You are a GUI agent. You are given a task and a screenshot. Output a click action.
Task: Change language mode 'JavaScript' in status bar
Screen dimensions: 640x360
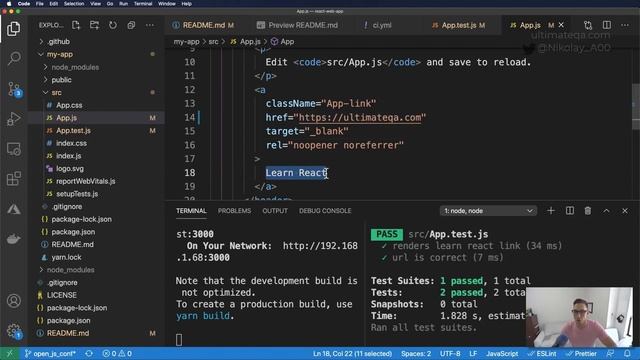point(502,353)
